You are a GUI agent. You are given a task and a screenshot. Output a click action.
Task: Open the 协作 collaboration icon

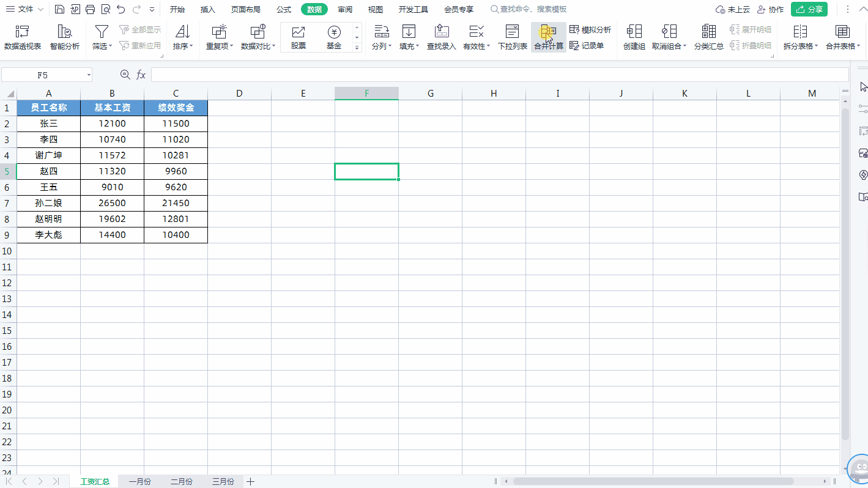click(x=770, y=9)
